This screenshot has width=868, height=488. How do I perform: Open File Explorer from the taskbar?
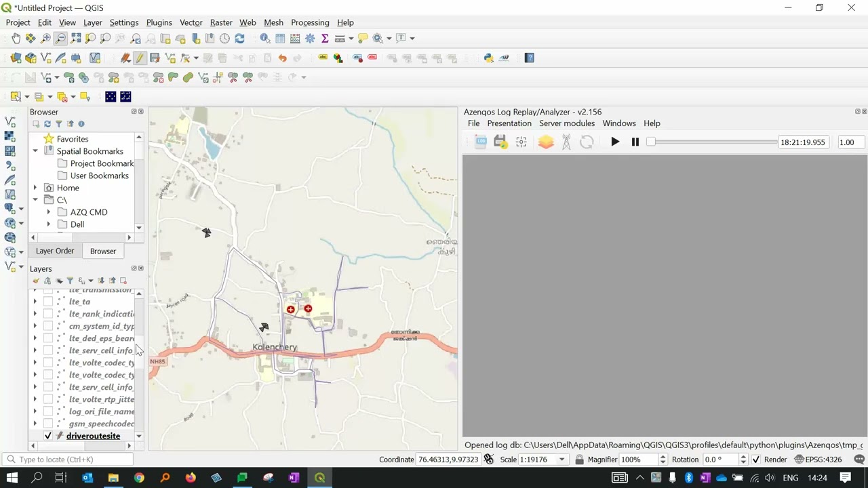(113, 478)
